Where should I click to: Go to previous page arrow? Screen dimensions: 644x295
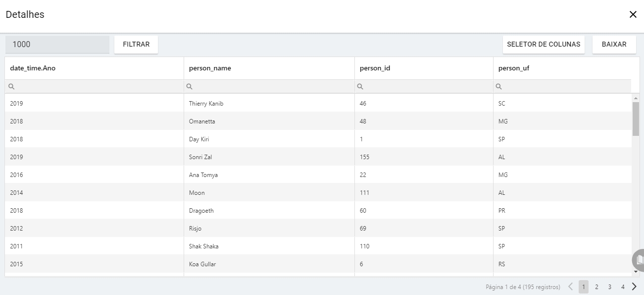570,287
